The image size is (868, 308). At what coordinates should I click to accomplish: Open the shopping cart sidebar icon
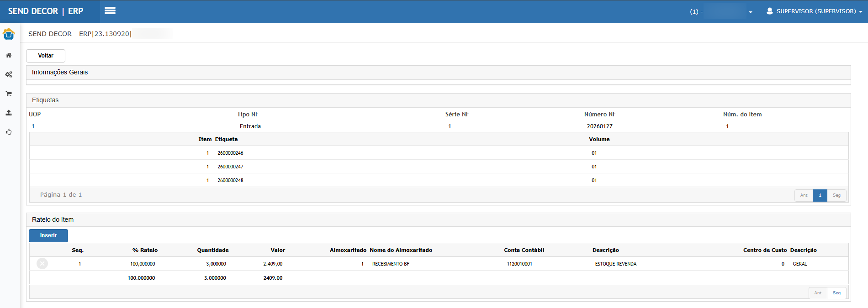9,94
